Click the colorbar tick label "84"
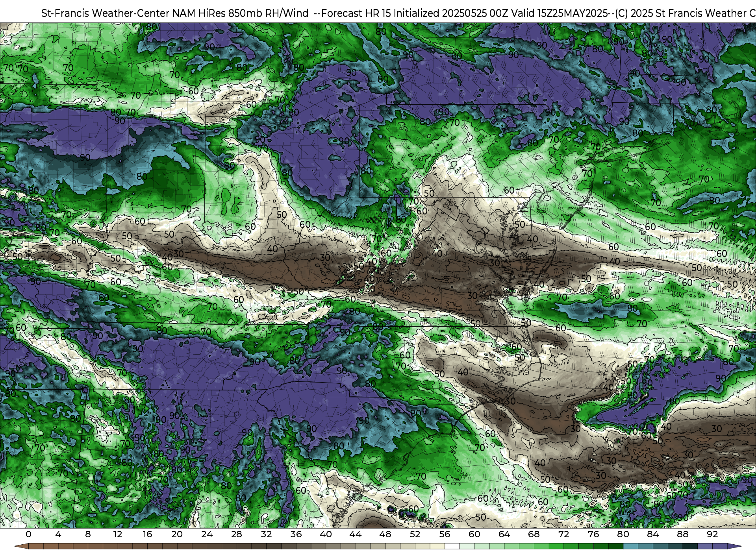 click(x=653, y=534)
